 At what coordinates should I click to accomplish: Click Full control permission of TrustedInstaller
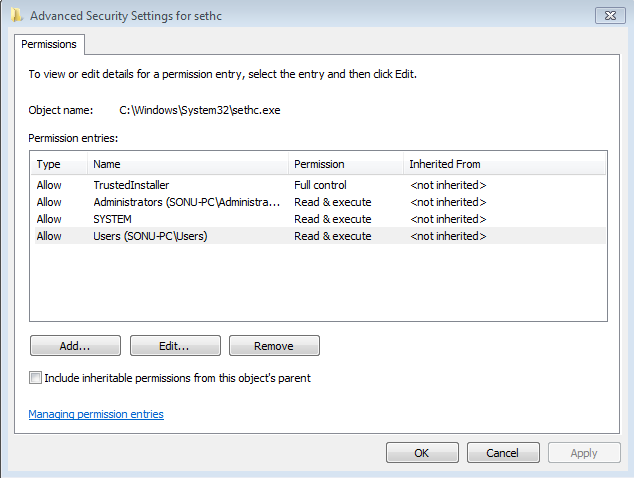click(320, 185)
